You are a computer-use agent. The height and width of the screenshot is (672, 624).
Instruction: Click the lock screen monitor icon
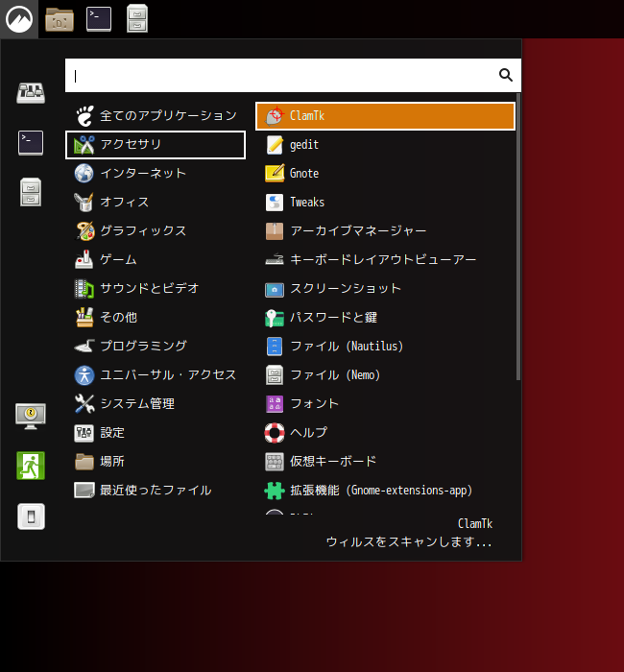coord(31,416)
